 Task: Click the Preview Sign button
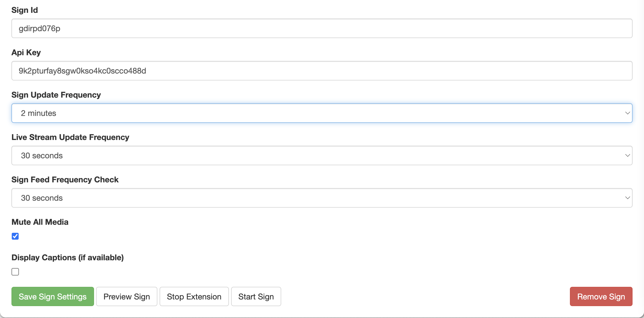(x=127, y=296)
